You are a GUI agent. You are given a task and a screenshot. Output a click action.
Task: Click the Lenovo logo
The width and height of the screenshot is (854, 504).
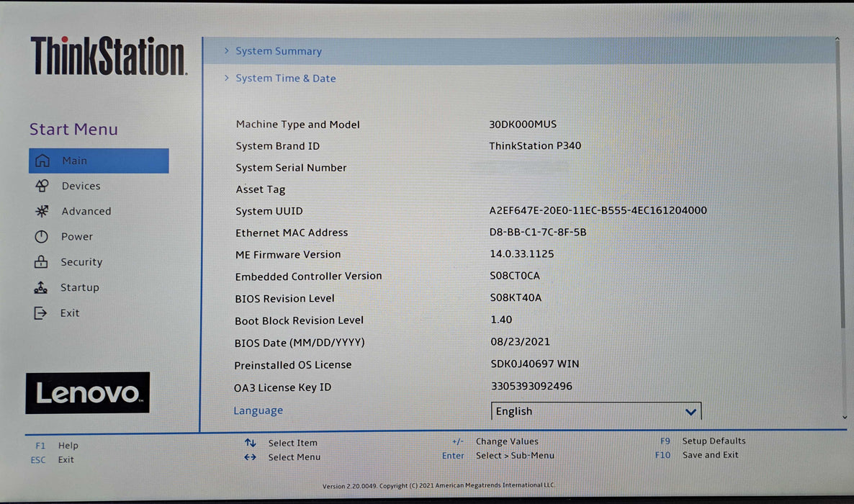click(87, 393)
